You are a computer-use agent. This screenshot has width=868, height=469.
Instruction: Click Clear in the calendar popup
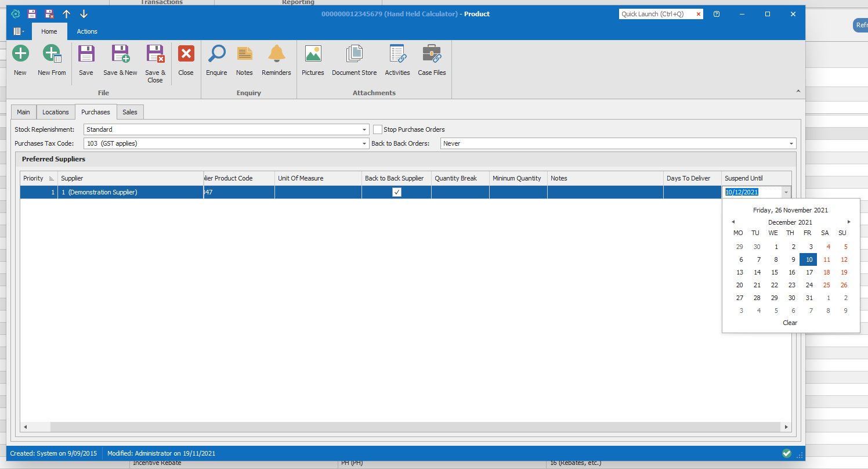click(x=790, y=323)
